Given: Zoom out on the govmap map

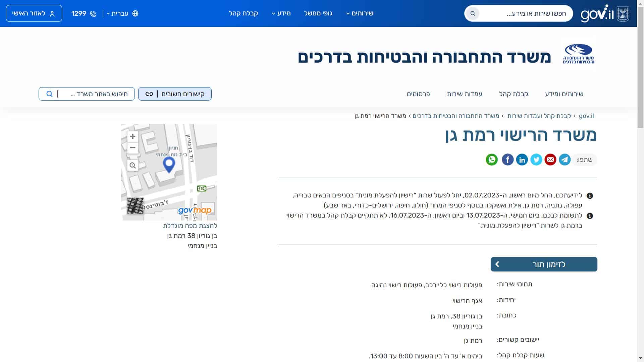Looking at the screenshot, I should pyautogui.click(x=133, y=147).
